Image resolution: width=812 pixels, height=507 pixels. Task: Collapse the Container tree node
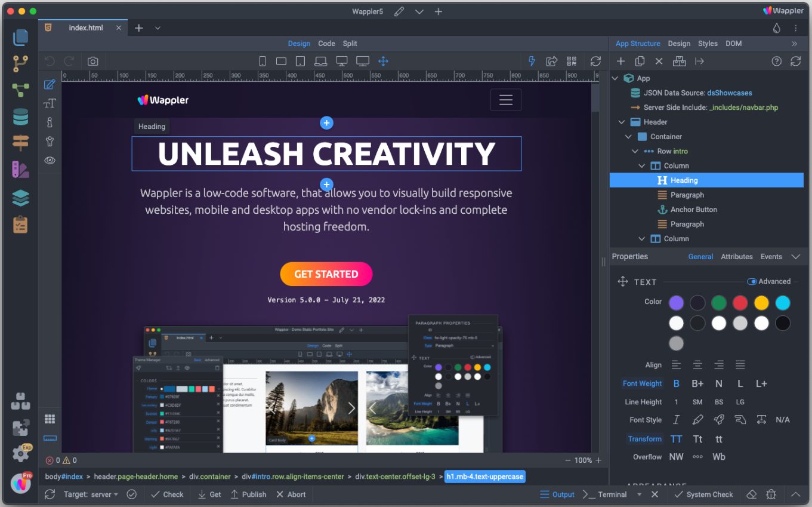[628, 137]
